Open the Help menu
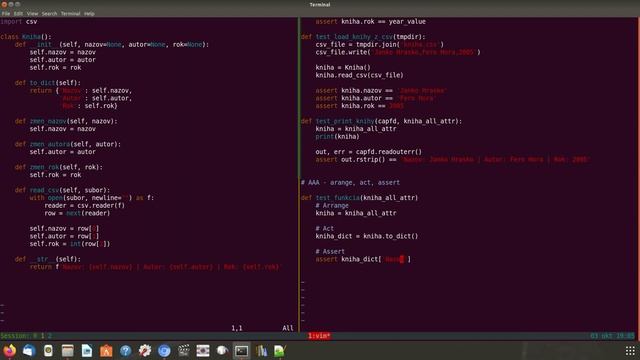Image resolution: width=640 pixels, height=360 pixels. [89, 13]
